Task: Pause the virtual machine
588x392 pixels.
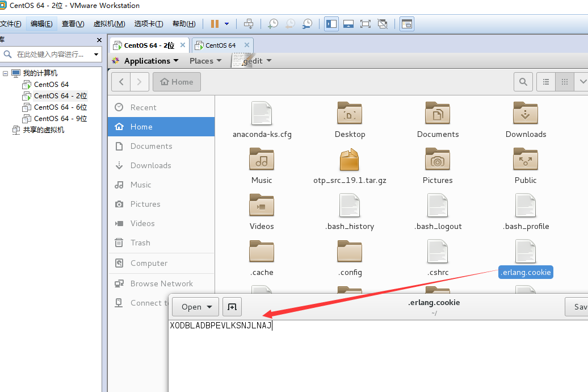Action: tap(215, 24)
